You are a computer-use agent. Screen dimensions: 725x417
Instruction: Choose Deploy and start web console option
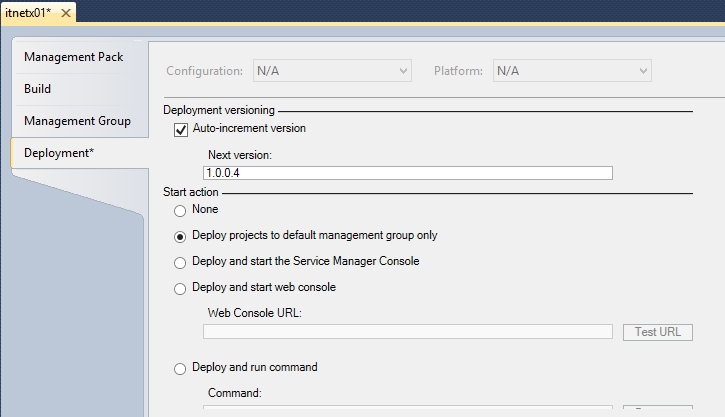(180, 289)
